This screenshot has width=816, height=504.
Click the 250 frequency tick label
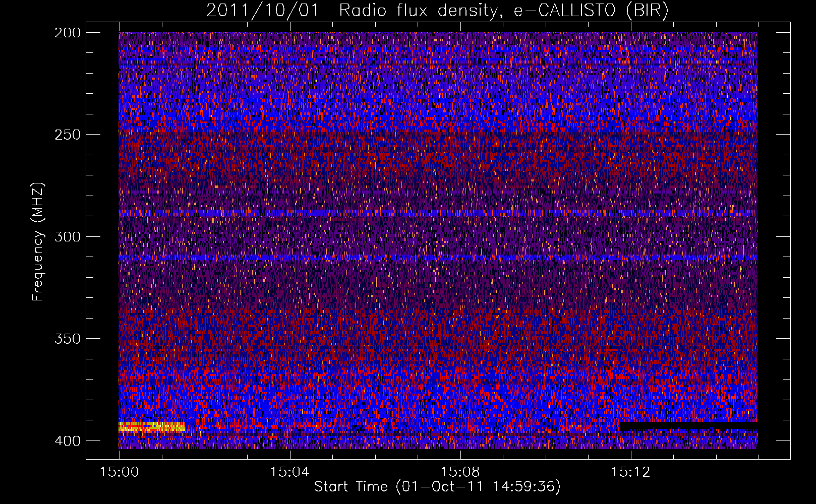67,135
